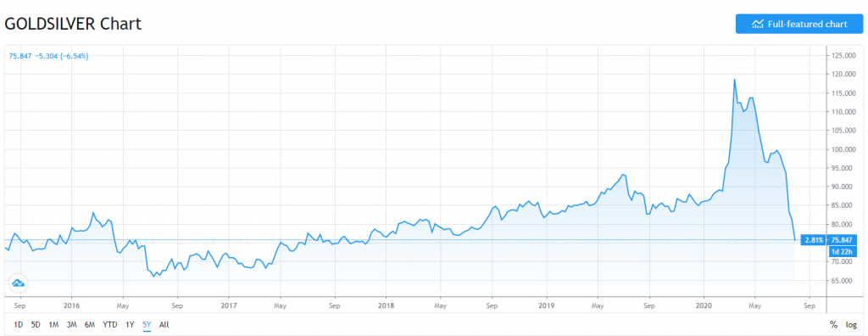Select the 3M time range
This screenshot has width=868, height=336.
click(x=71, y=325)
